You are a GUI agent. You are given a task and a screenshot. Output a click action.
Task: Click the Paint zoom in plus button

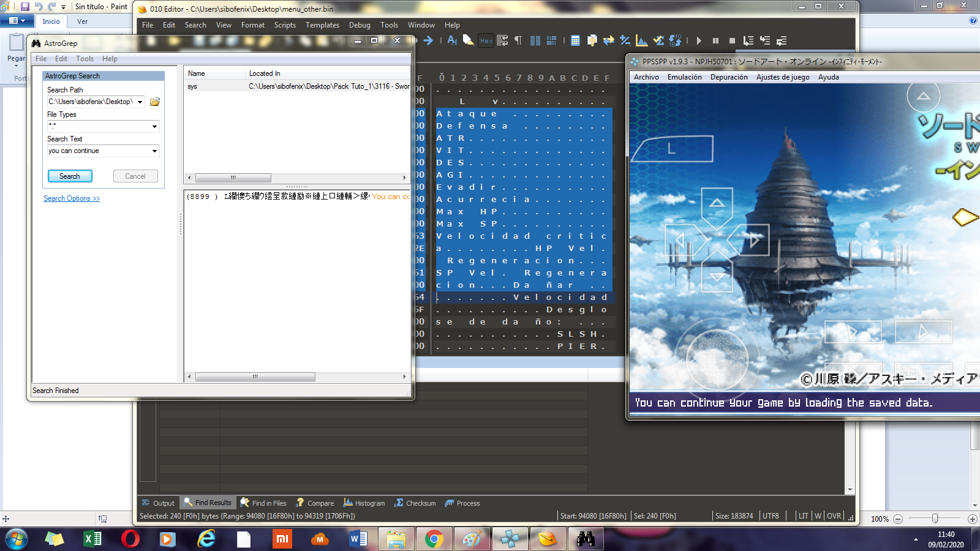pyautogui.click(x=972, y=519)
